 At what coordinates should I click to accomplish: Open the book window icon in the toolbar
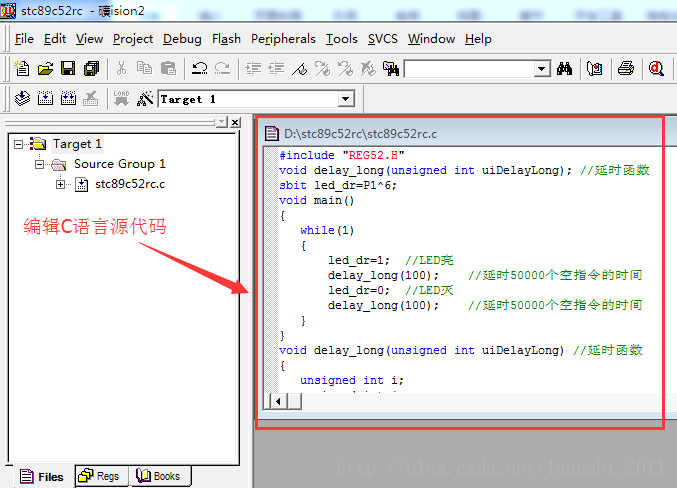[595, 68]
